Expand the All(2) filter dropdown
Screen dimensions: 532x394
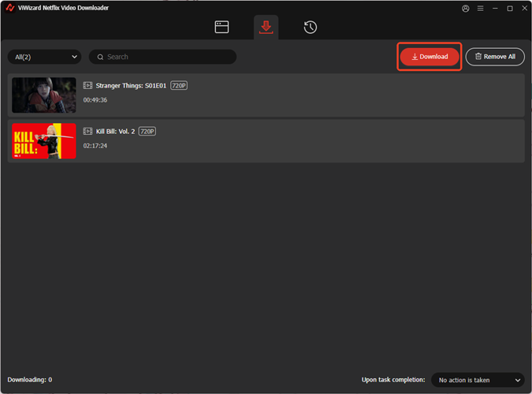coord(44,57)
